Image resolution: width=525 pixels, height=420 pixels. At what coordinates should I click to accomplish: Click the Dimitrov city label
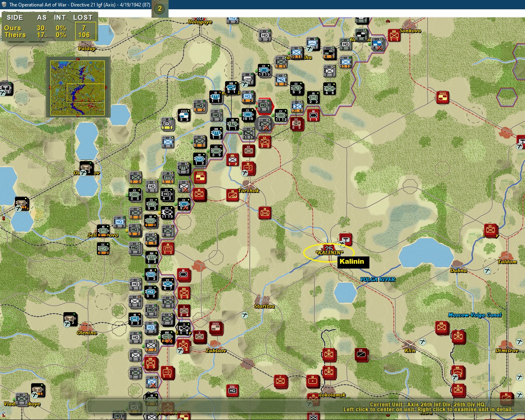tap(507, 351)
